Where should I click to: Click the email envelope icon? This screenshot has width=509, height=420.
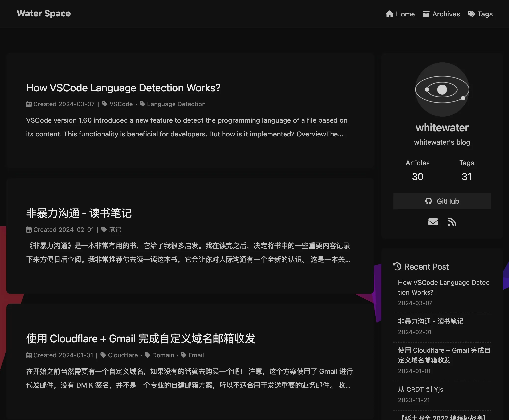click(x=433, y=222)
